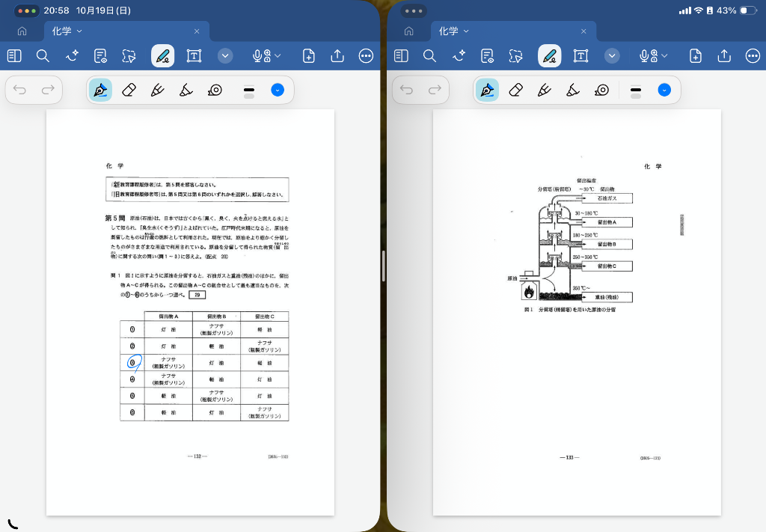Expand the more tools chevron in left window
766x532 pixels.
pyautogui.click(x=226, y=56)
